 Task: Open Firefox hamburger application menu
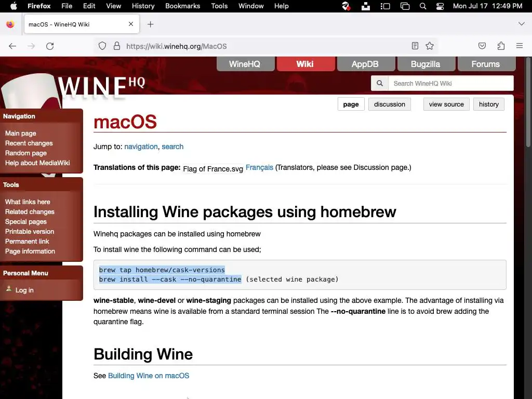520,46
